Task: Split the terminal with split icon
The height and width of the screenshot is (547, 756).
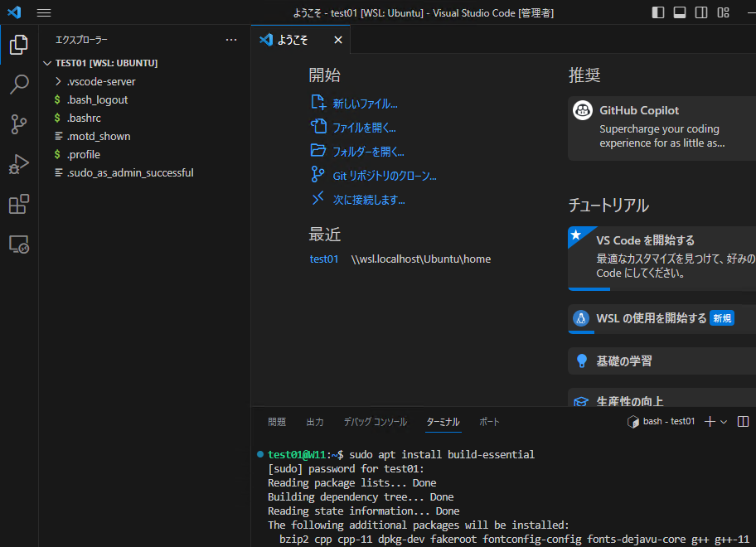Action: (x=743, y=422)
